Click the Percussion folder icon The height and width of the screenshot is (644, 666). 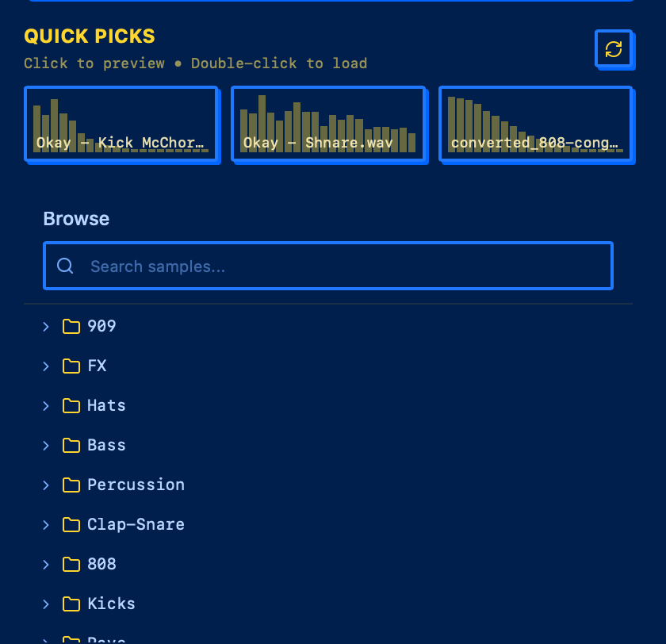[x=71, y=485]
